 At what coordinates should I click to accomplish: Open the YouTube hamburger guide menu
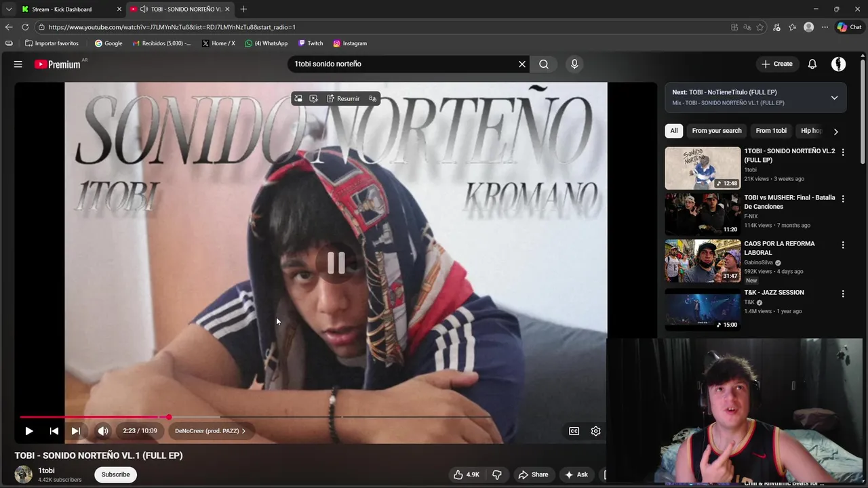(x=18, y=64)
